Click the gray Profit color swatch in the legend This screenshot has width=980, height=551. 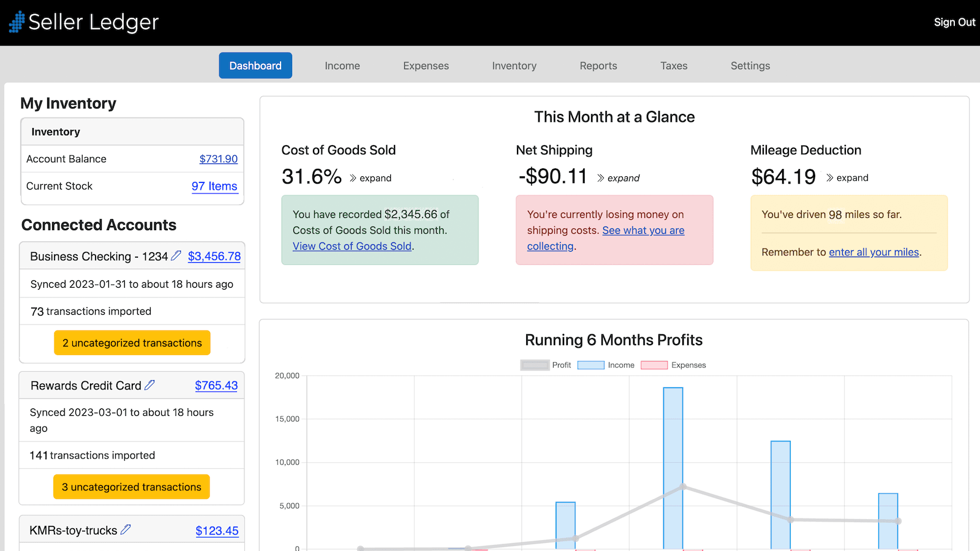pos(534,364)
